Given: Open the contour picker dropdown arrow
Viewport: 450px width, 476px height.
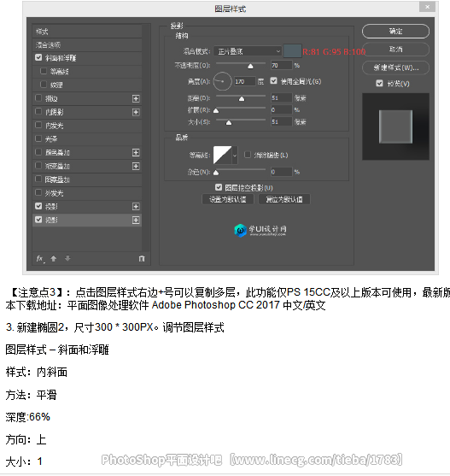Looking at the screenshot, I should (x=235, y=156).
